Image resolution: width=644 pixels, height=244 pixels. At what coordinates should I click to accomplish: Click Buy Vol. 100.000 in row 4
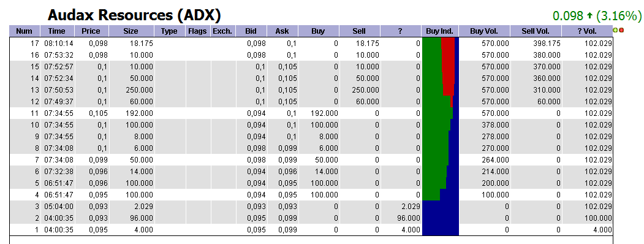tap(495, 195)
